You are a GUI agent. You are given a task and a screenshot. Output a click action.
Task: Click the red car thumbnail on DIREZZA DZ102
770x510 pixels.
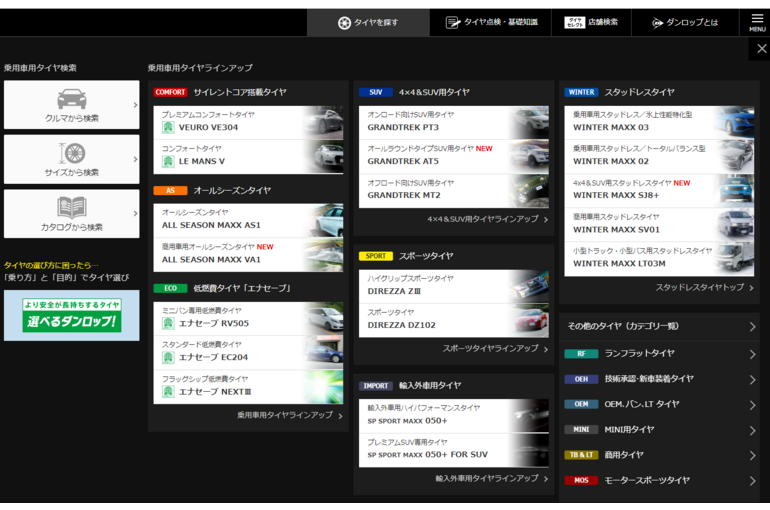tap(529, 321)
